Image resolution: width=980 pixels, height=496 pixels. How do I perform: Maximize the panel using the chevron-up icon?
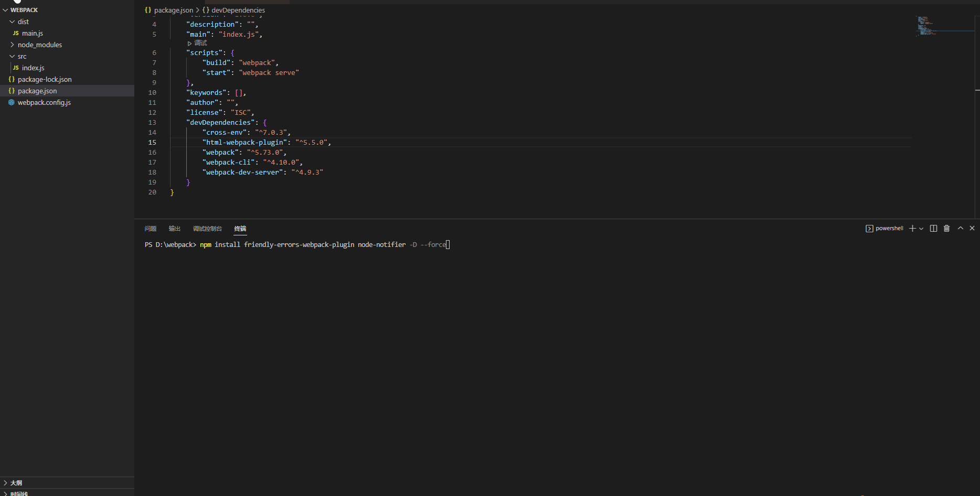coord(960,228)
